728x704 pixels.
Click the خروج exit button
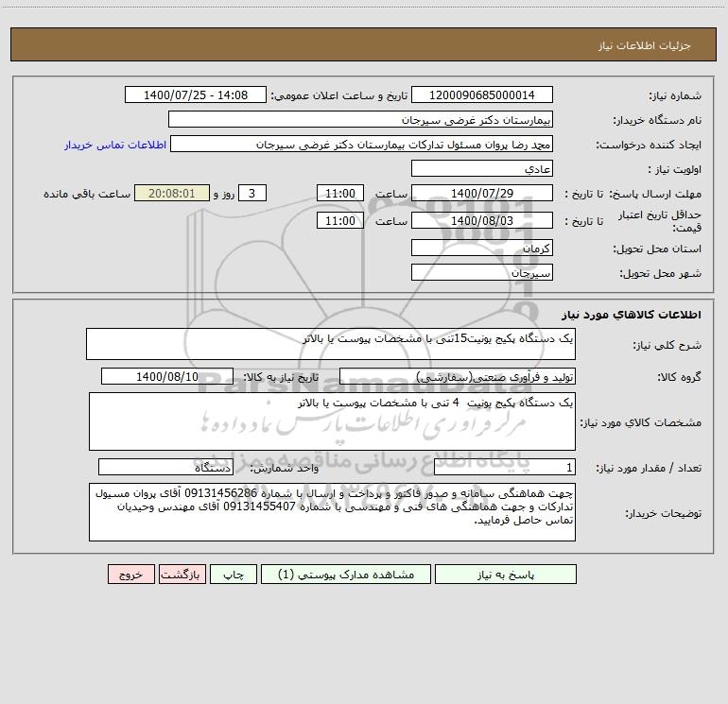[x=130, y=574]
